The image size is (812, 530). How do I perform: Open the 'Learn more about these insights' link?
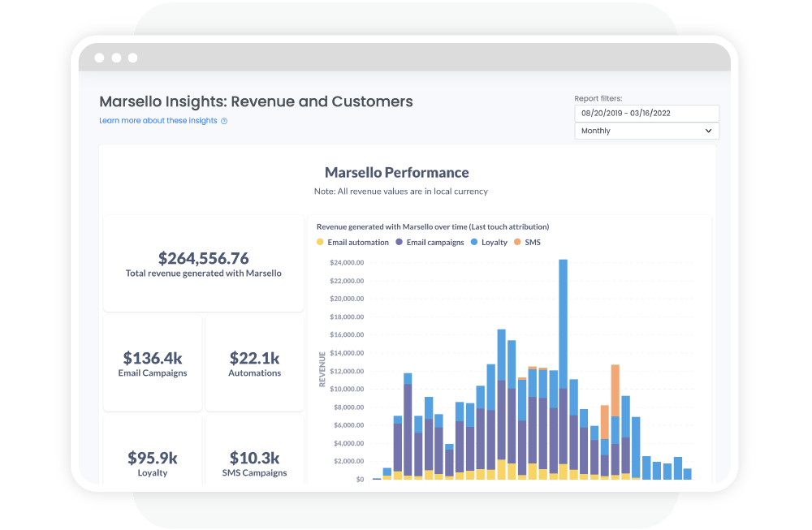tap(158, 121)
